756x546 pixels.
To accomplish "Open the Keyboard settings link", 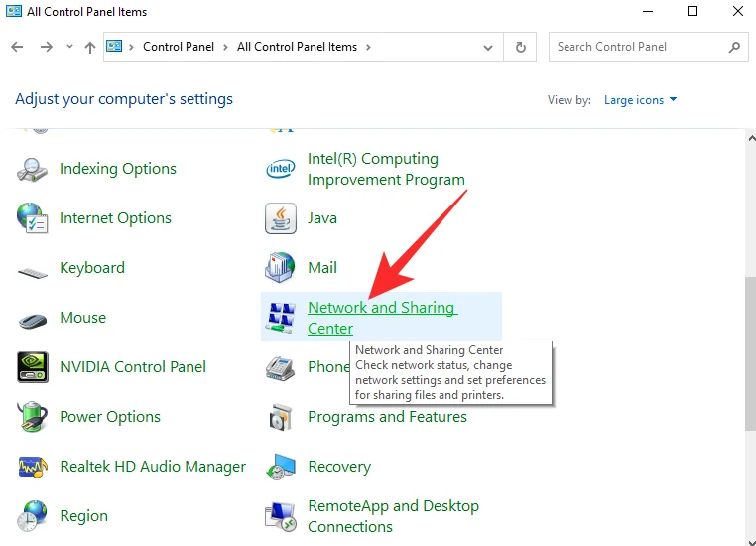I will click(x=92, y=268).
